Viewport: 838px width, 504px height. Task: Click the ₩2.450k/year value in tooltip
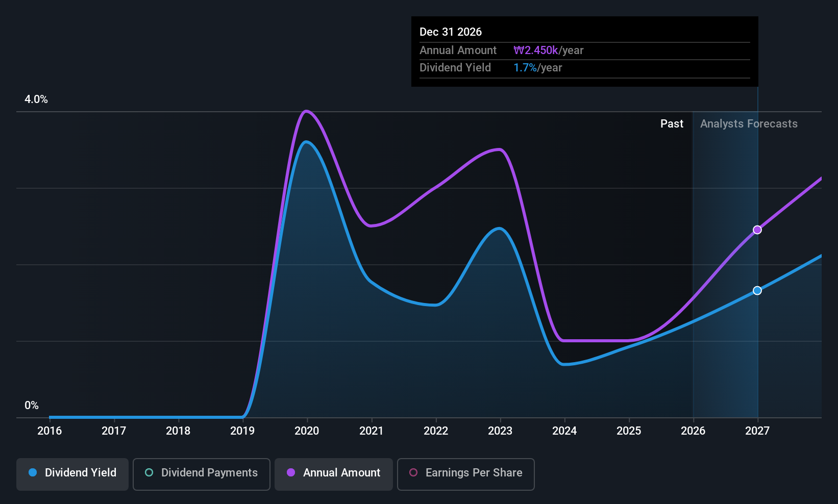click(549, 51)
